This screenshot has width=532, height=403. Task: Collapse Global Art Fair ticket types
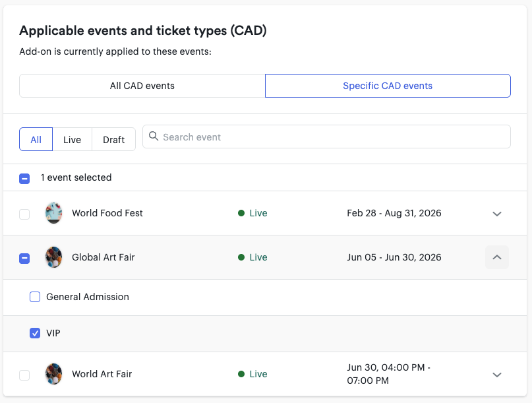point(497,257)
